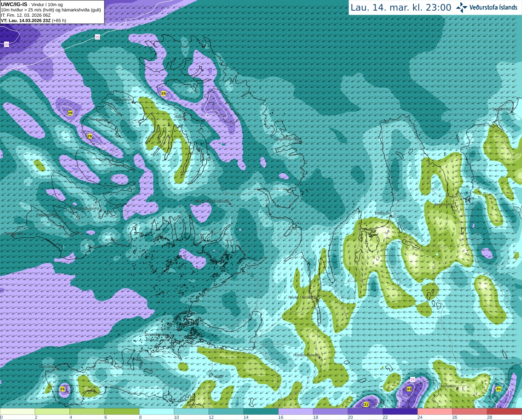Image resolution: width=522 pixels, height=420 pixels.
Task: Click the white 25 contour label beside the 33 marker
Action: (x=412, y=380)
